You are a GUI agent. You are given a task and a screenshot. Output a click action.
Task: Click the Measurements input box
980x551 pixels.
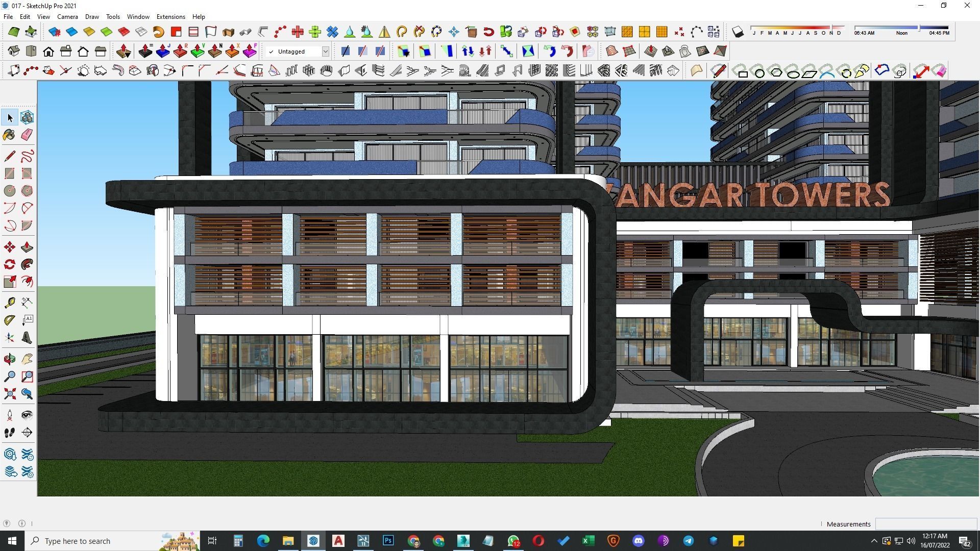pos(925,524)
